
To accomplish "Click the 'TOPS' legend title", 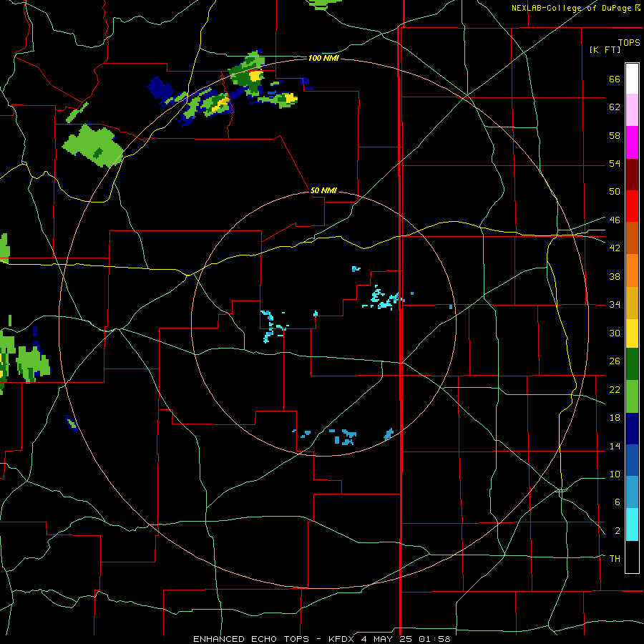I will pyautogui.click(x=629, y=42).
